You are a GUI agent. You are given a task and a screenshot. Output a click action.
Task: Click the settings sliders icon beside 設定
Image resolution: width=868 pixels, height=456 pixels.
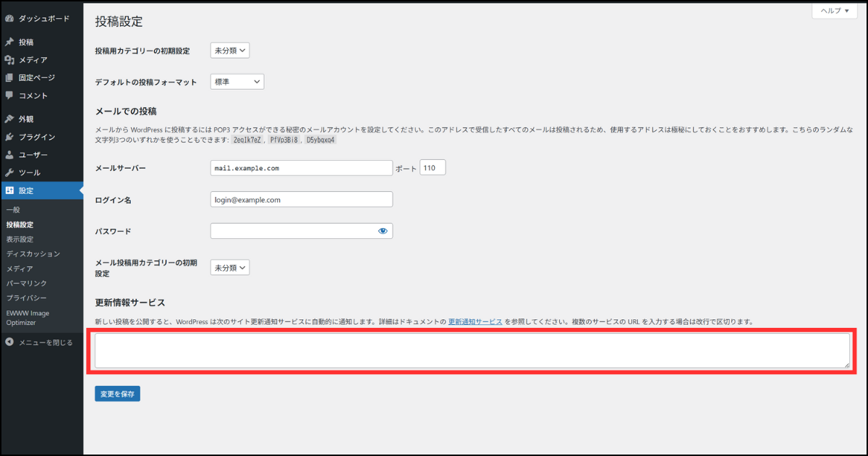tap(9, 190)
